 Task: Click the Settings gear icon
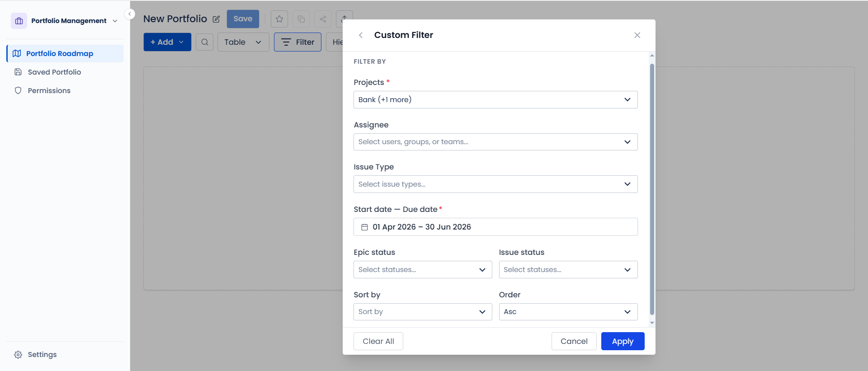(x=18, y=355)
